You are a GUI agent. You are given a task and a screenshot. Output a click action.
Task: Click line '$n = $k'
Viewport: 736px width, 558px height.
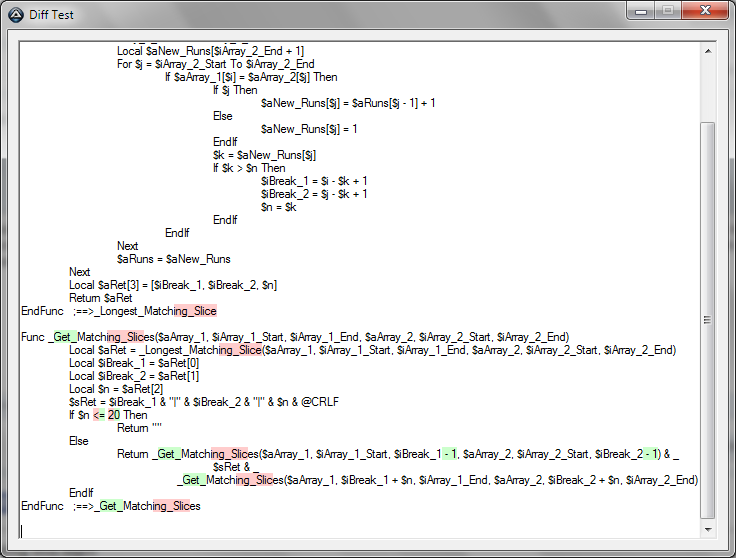click(x=278, y=207)
